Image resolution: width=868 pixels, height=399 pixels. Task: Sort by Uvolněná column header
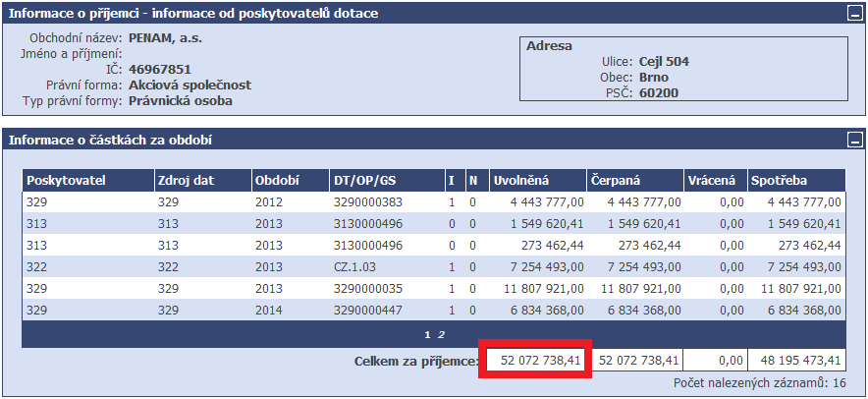(x=521, y=181)
